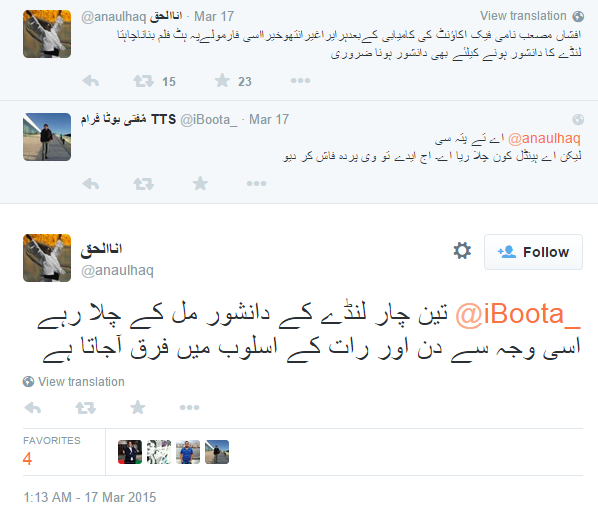Favorite the @iBoota_ tweet star
This screenshot has height=516, width=598.
pos(200,183)
